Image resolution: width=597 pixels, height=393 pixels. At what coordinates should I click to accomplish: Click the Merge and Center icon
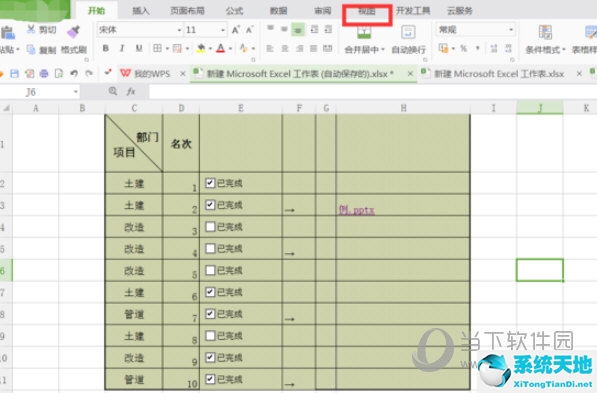(364, 32)
